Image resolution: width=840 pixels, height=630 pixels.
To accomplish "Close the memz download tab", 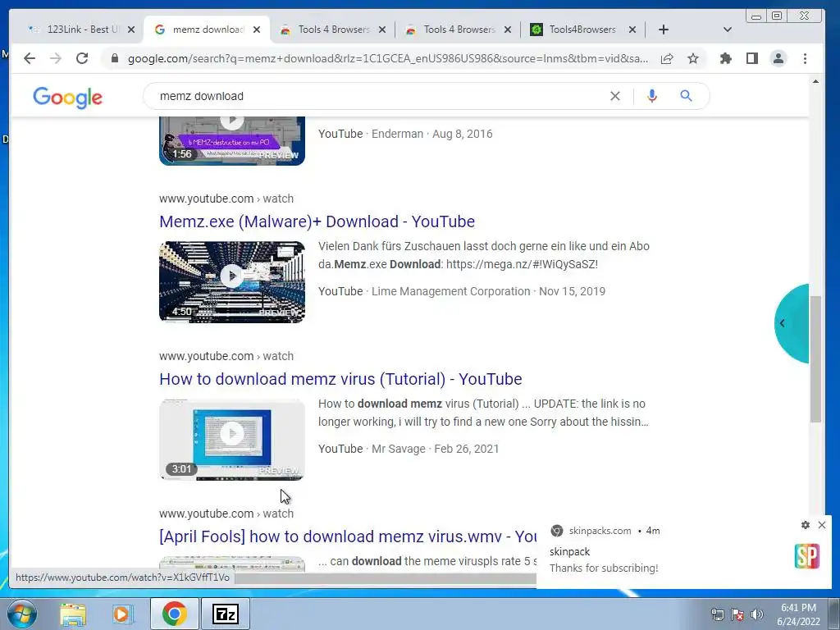I will (257, 30).
